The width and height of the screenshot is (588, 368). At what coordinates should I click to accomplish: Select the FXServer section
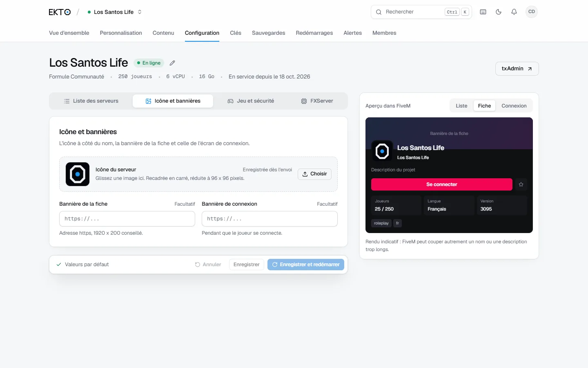pos(317,101)
